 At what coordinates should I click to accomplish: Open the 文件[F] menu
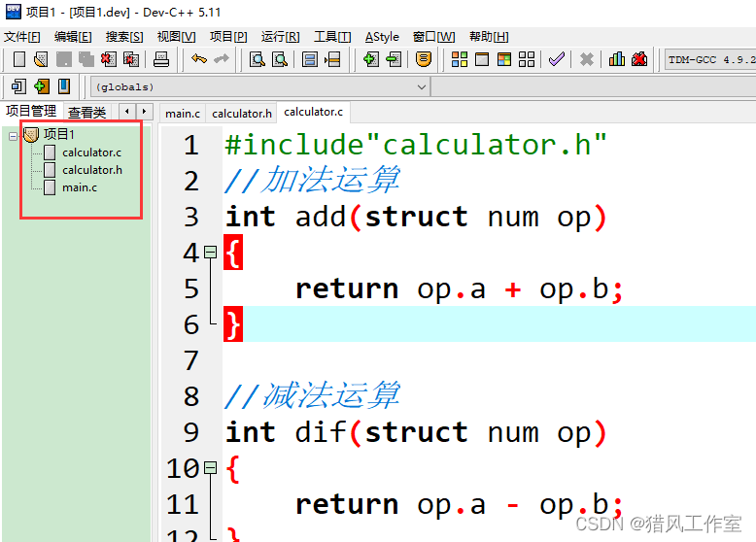pos(21,37)
